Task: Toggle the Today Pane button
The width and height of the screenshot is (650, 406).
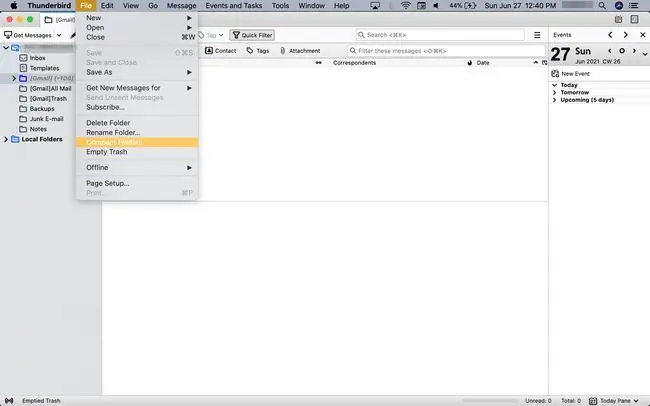Action: (614, 401)
